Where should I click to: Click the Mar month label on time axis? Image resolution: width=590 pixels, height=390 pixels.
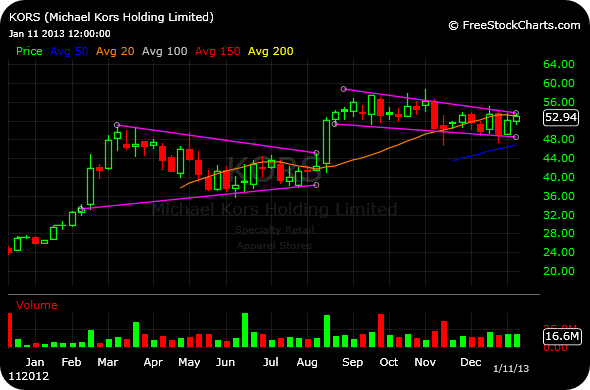[x=108, y=362]
